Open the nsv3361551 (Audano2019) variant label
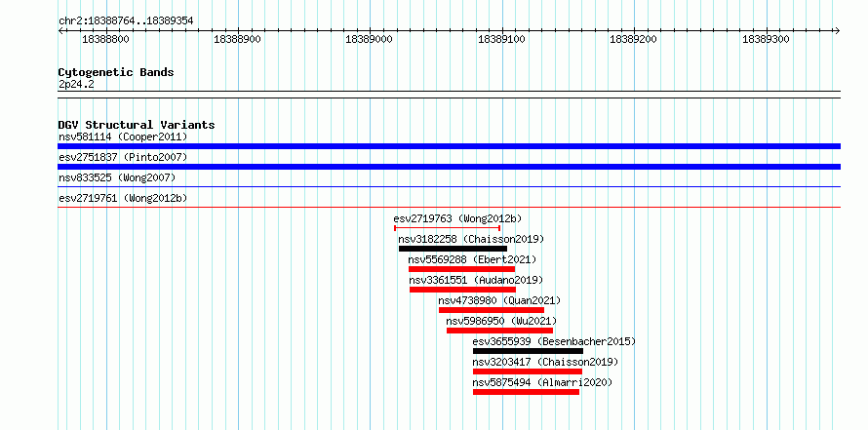The width and height of the screenshot is (868, 430). point(476,280)
